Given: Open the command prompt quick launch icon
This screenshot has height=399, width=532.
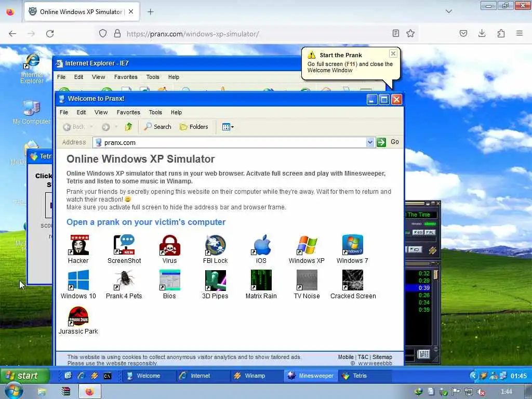Looking at the screenshot, I should coord(108,376).
